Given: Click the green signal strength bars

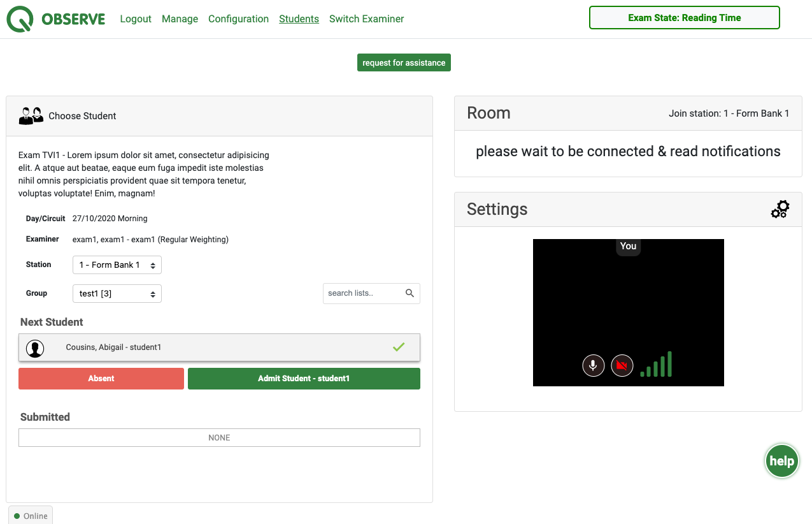Looking at the screenshot, I should point(656,364).
